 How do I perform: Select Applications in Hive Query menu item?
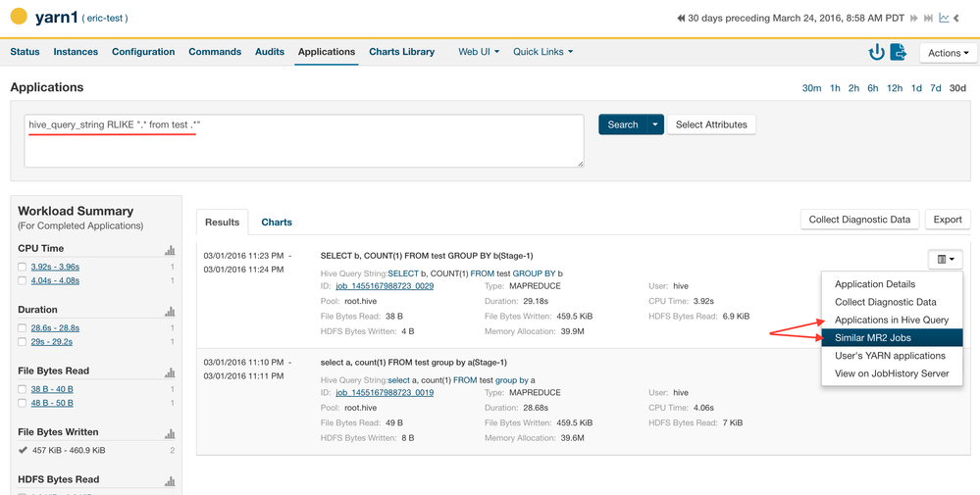(x=892, y=321)
